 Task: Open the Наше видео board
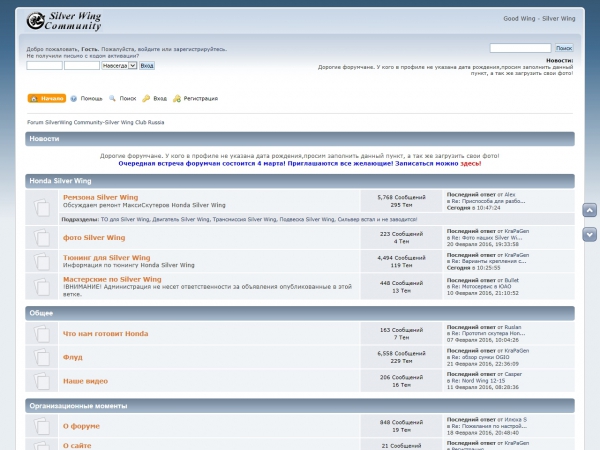pyautogui.click(x=85, y=381)
